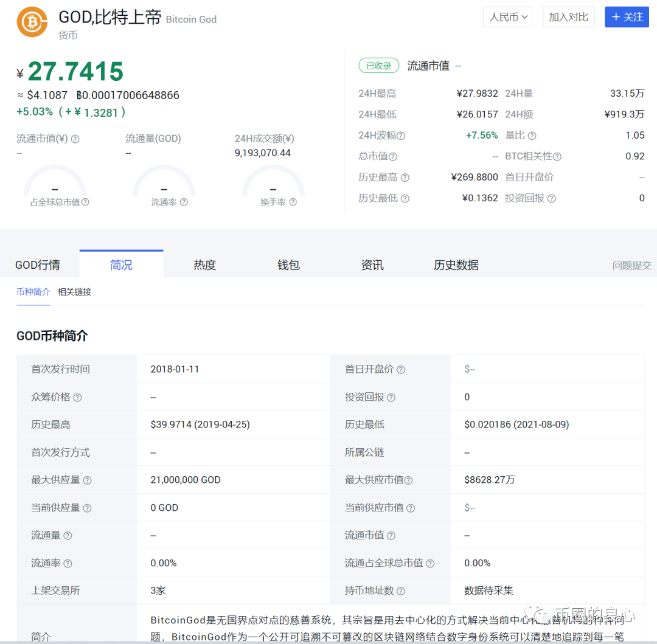Viewport: 657px width, 644px height.
Task: Click help icon beside 流通率 gauge label
Action: coord(184,202)
